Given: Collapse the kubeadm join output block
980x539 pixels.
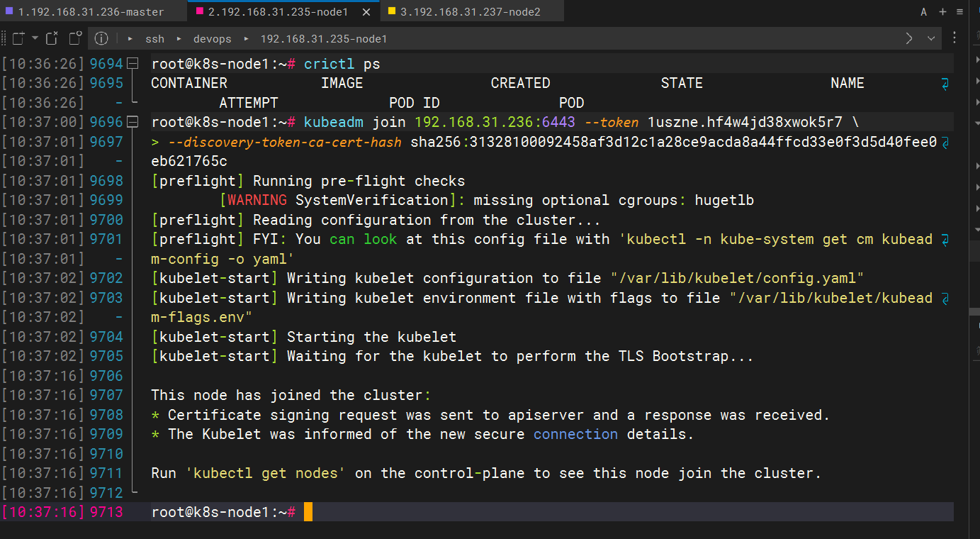Looking at the screenshot, I should (133, 122).
